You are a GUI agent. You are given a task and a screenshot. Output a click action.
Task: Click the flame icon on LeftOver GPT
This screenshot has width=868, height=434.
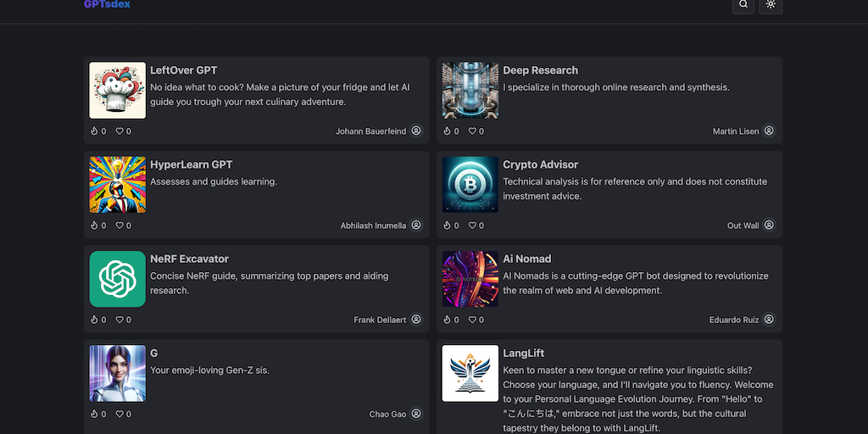pyautogui.click(x=94, y=131)
